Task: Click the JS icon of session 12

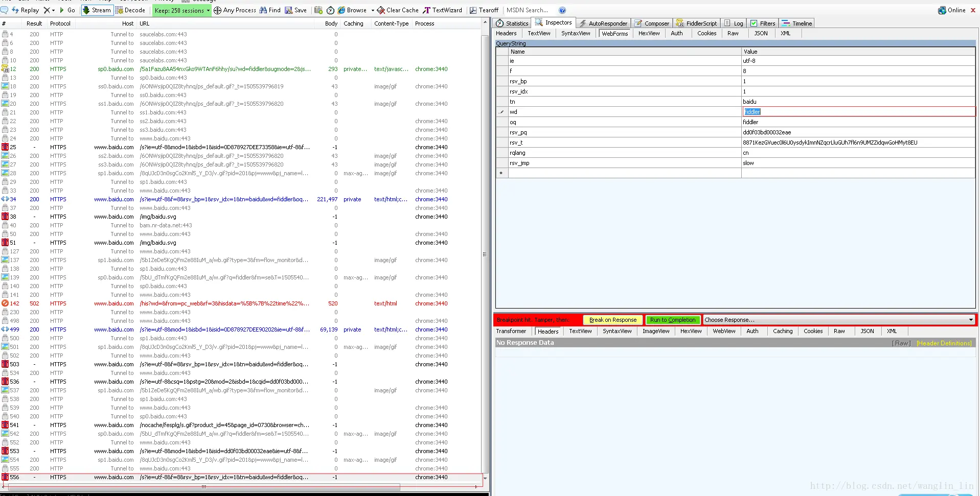Action: pos(5,69)
